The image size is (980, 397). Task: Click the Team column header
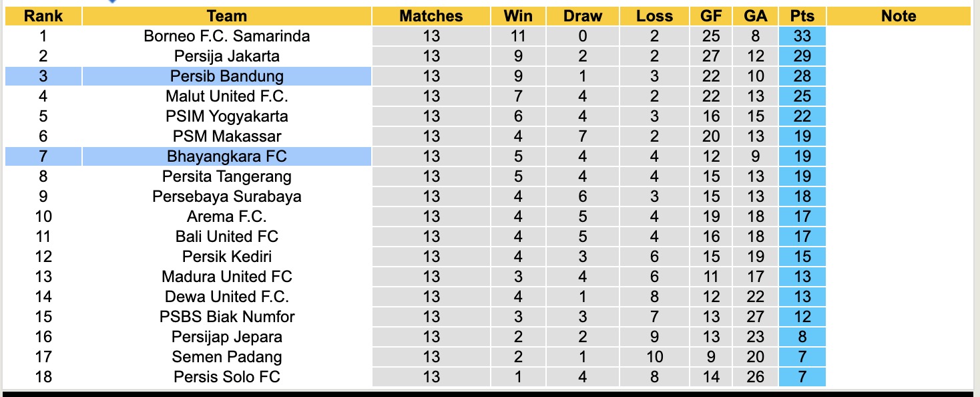click(x=227, y=16)
